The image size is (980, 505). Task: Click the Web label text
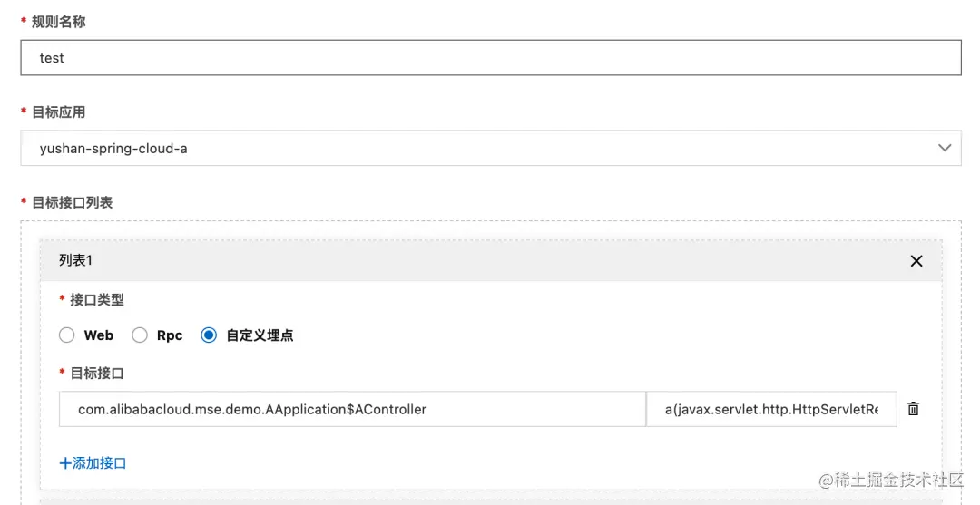pos(99,335)
